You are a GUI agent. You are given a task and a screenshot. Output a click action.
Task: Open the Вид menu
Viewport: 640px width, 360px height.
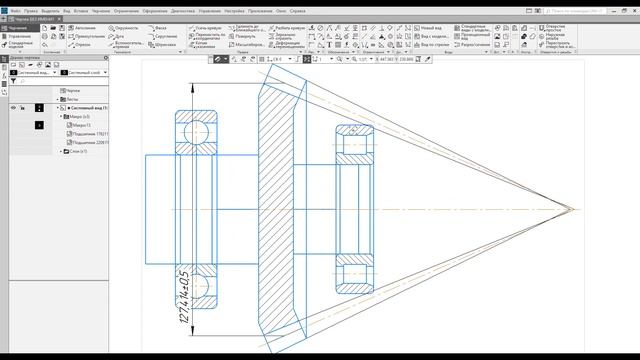coord(67,11)
